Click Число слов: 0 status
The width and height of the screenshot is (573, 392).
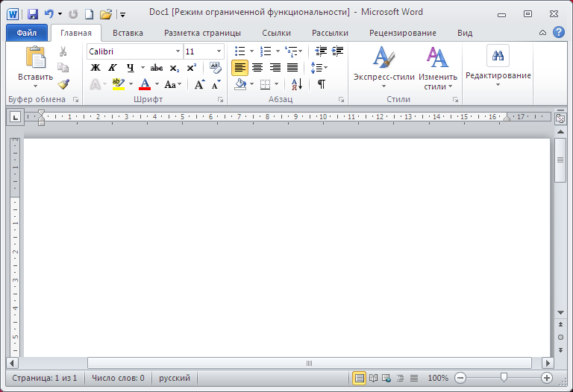click(118, 378)
